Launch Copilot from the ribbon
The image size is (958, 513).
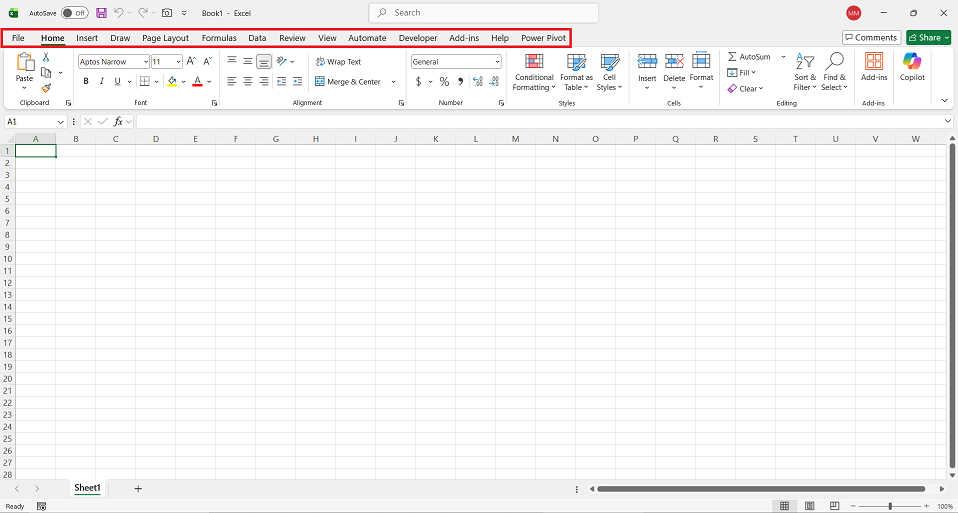pos(912,67)
